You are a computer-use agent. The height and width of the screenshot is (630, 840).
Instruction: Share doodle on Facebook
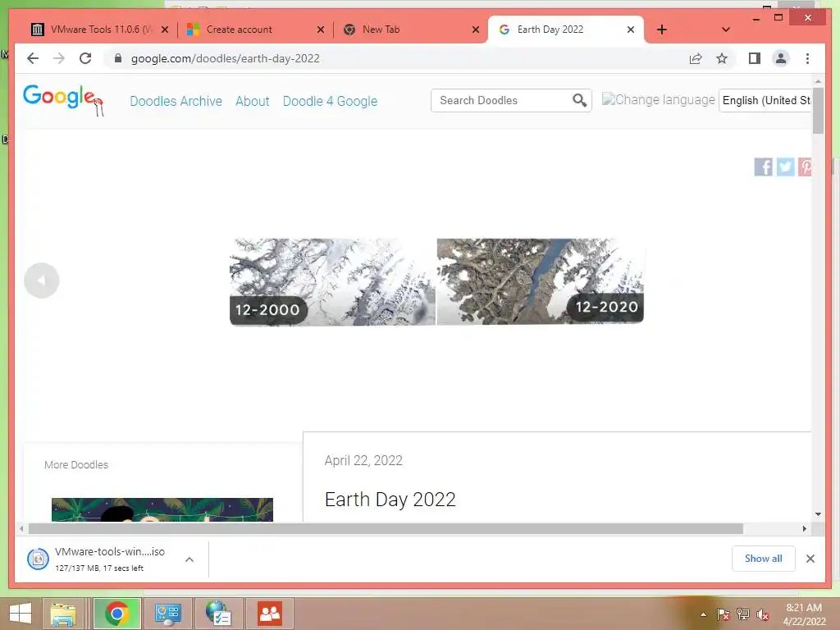(x=763, y=167)
